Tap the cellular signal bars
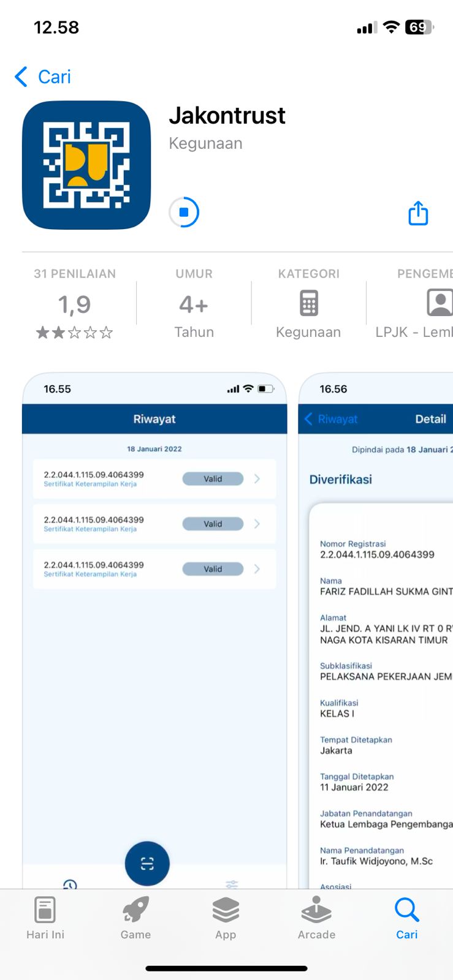The width and height of the screenshot is (453, 980). (367, 28)
